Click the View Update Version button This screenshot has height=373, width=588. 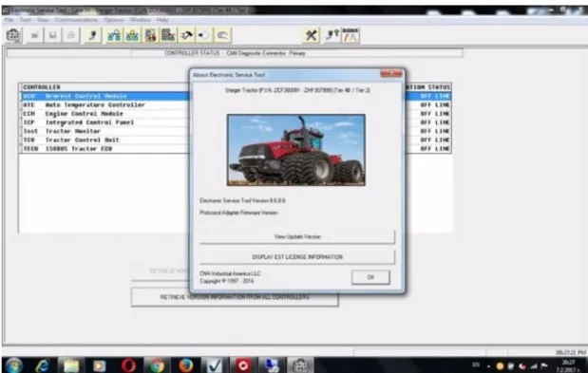[297, 236]
